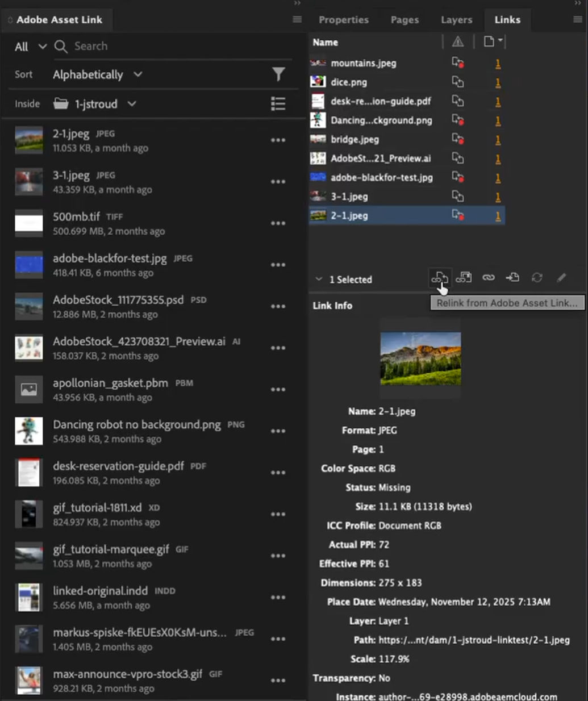Go to page 1 for mountains.jpeg link
Image resolution: width=588 pixels, height=701 pixels.
498,64
